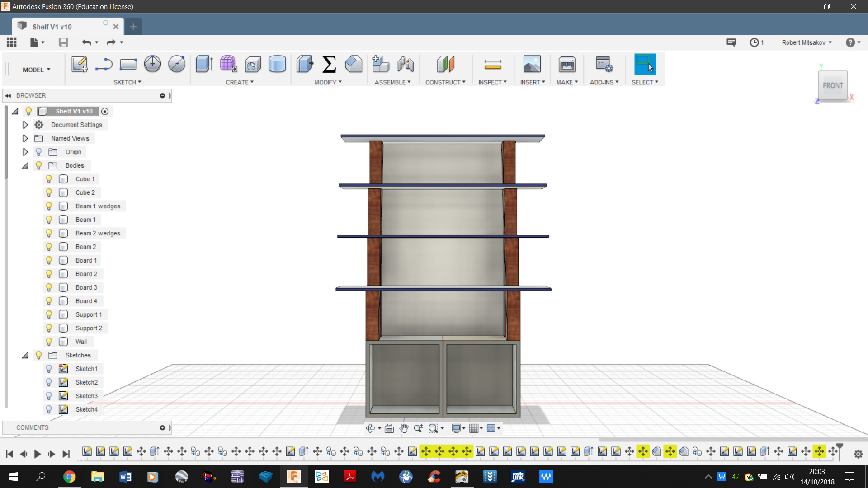Hide the Wall body lightbulb
Screen dimensions: 868x488
[49, 342]
